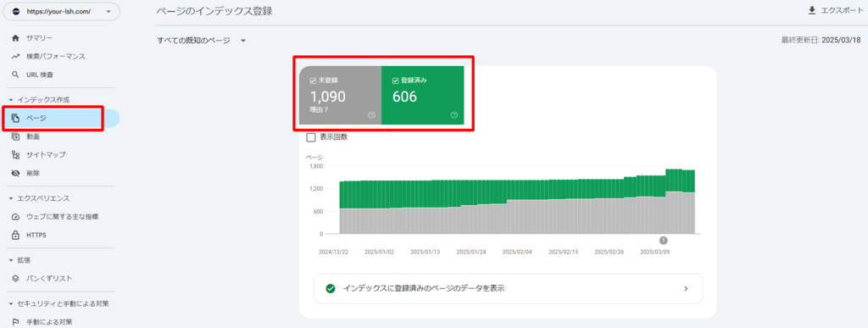The height and width of the screenshot is (328, 868).
Task: Open the サマリー home icon
Action: 15,38
